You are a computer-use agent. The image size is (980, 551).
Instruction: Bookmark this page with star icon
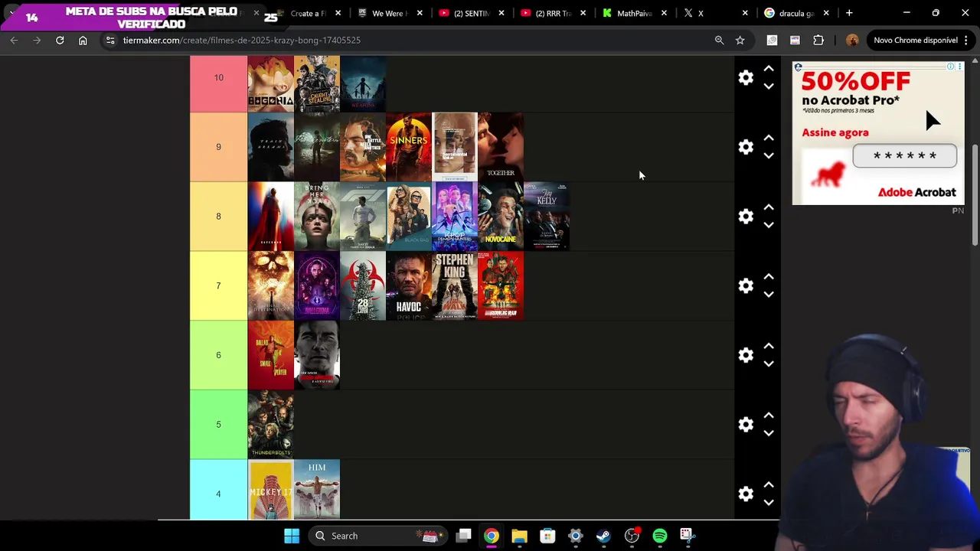[740, 40]
